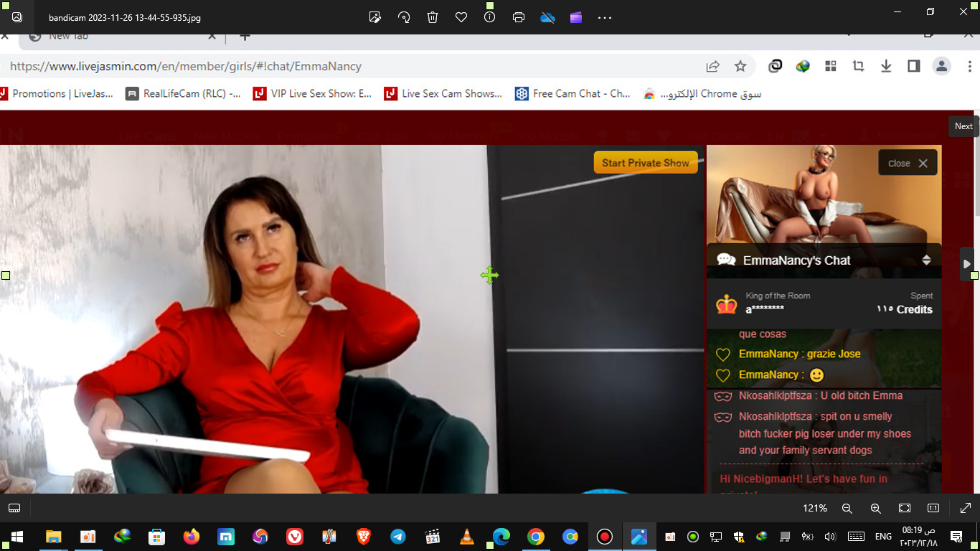The image size is (980, 551).
Task: Toggle the filmstrip view at bottom left
Action: [x=14, y=508]
